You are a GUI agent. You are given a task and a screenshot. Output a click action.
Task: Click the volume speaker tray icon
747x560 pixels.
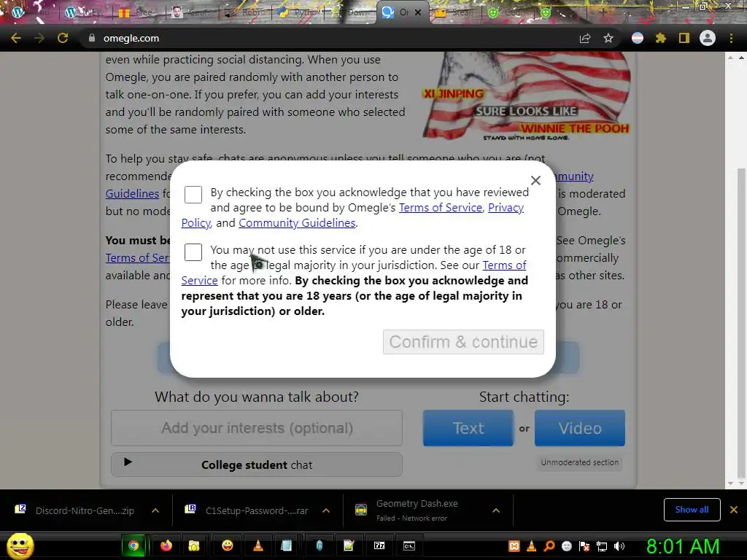pos(619,546)
